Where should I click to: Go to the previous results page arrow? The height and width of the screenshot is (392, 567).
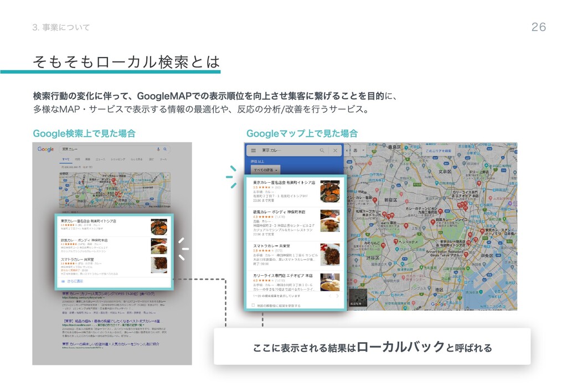point(330,296)
